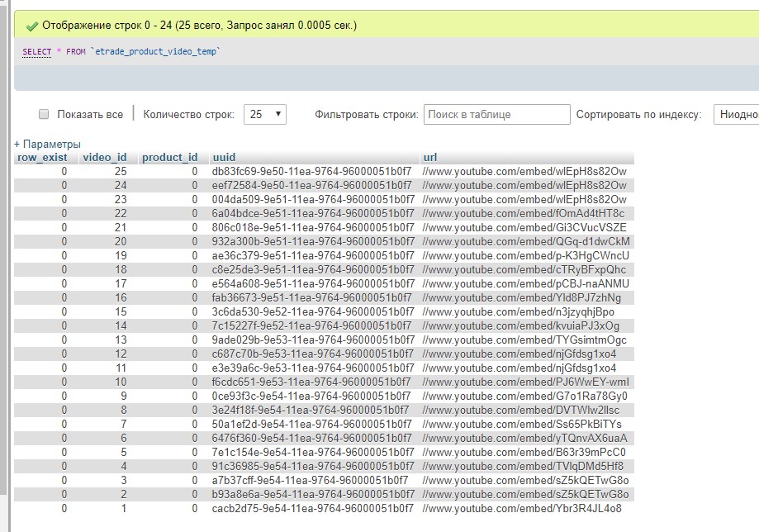The height and width of the screenshot is (532, 759).
Task: Click url ending B63r39mPcC0
Action: 524,452
